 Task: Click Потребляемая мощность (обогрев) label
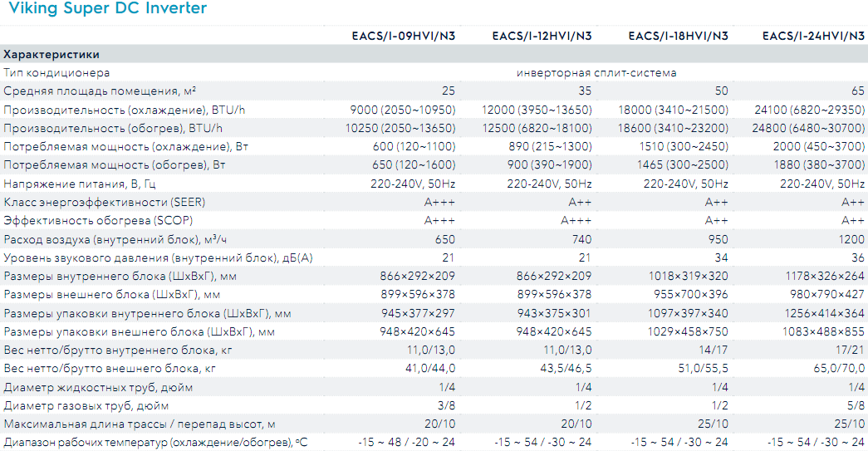pos(115,165)
